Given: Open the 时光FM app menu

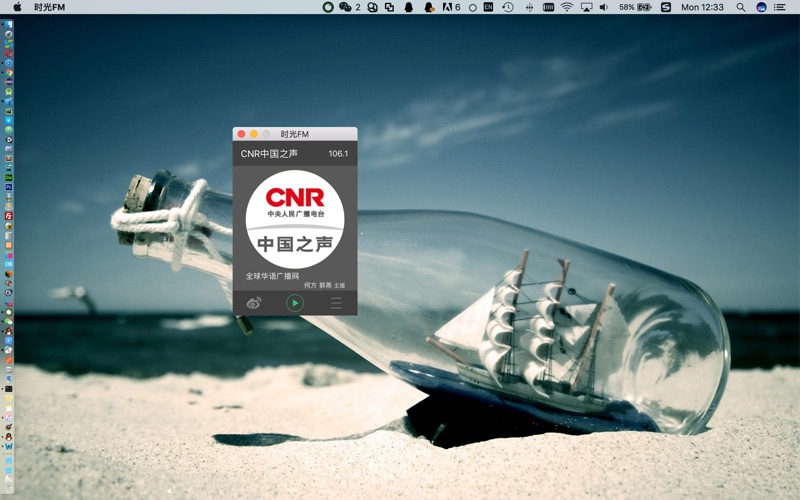Looking at the screenshot, I should [49, 7].
